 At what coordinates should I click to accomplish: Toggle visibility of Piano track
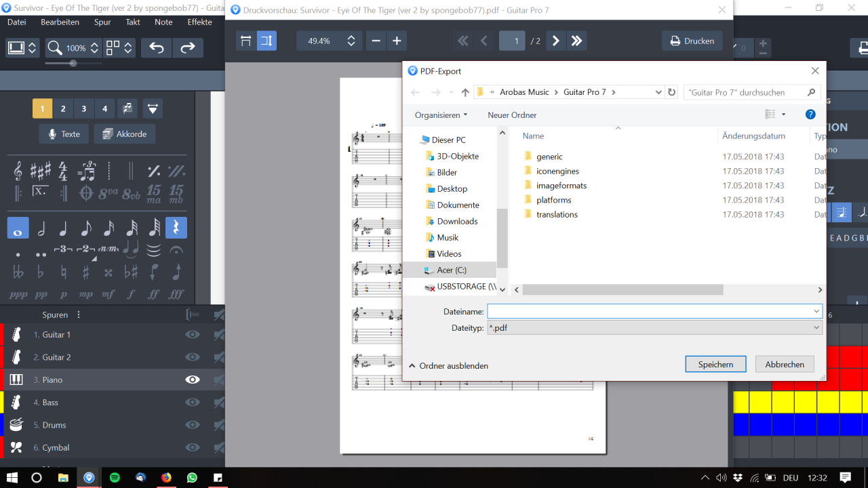193,380
